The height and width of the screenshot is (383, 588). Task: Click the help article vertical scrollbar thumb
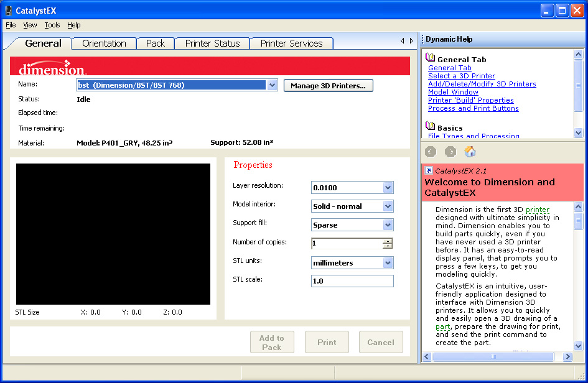578,221
